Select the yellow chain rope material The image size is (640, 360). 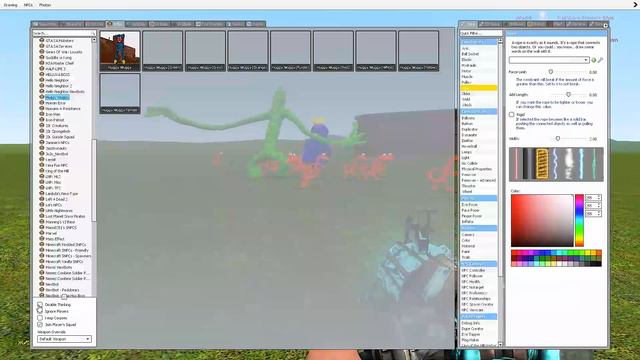[x=542, y=164]
